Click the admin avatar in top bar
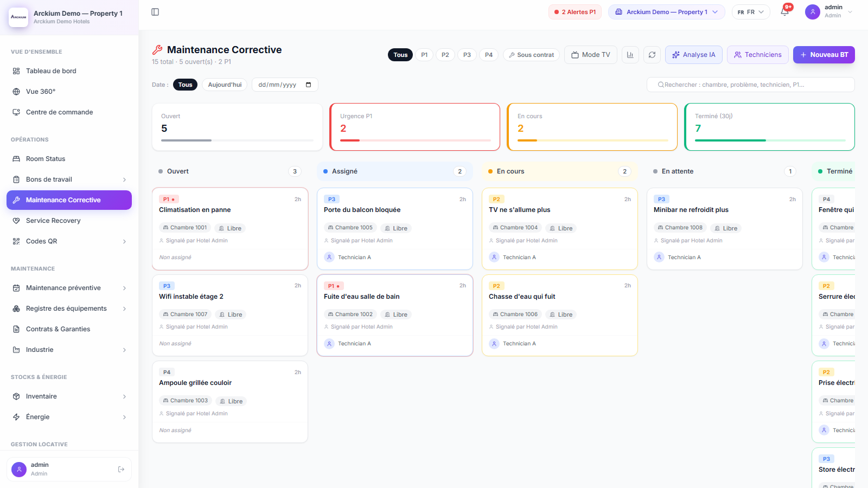Image resolution: width=868 pixels, height=488 pixels. point(813,12)
